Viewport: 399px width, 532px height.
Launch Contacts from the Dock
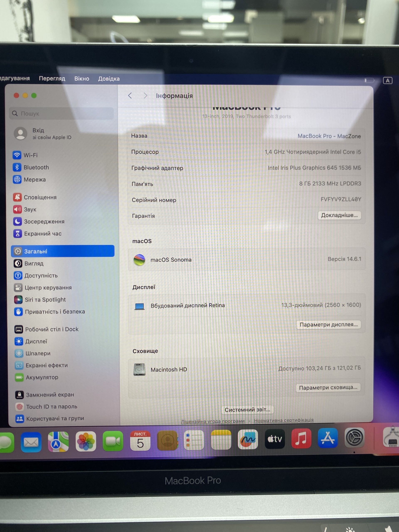[167, 440]
